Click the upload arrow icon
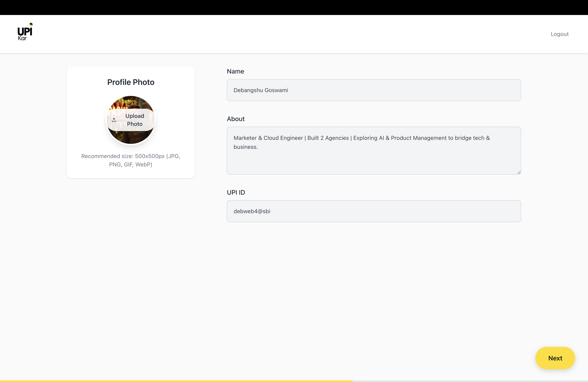588x382 pixels. pos(114,120)
